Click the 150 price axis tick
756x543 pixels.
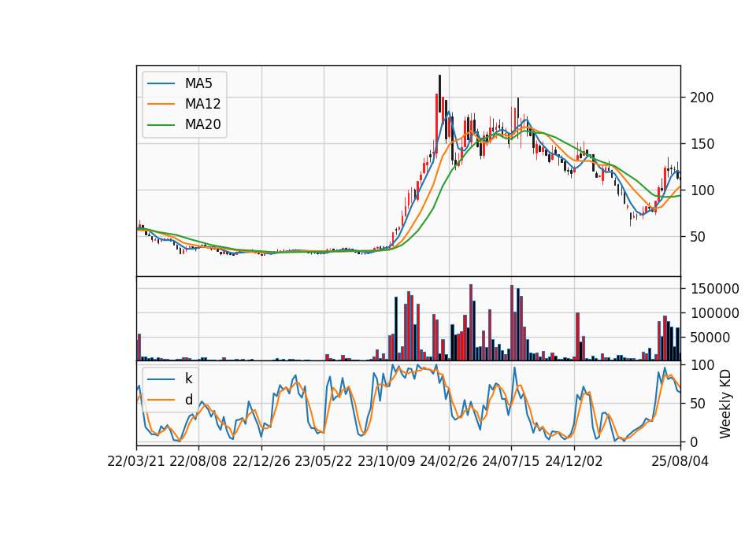(x=702, y=144)
